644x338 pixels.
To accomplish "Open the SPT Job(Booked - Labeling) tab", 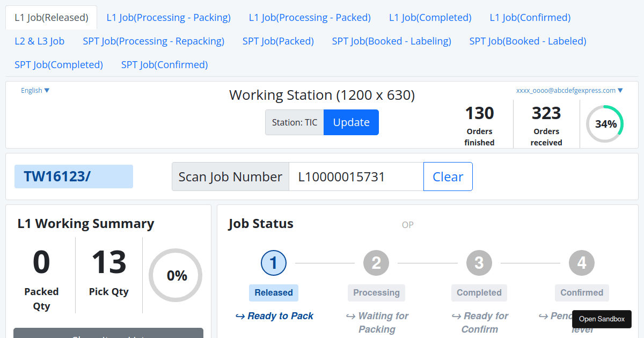I will click(x=392, y=41).
